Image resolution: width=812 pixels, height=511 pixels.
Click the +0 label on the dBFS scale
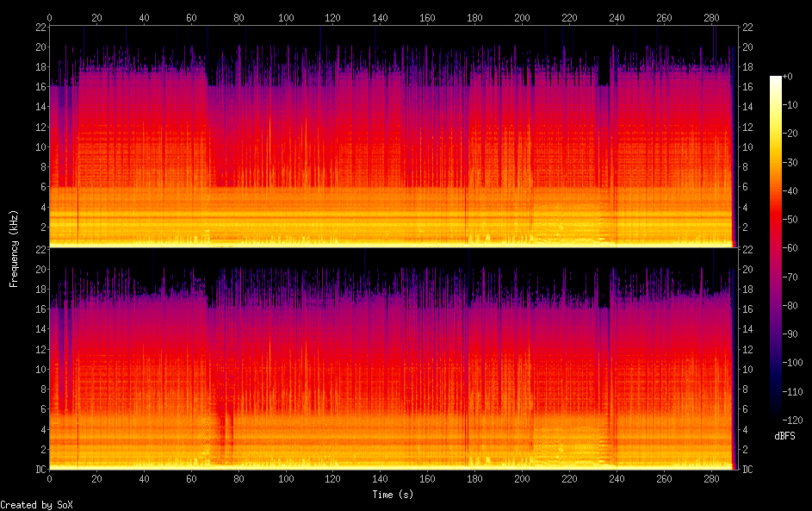(790, 77)
